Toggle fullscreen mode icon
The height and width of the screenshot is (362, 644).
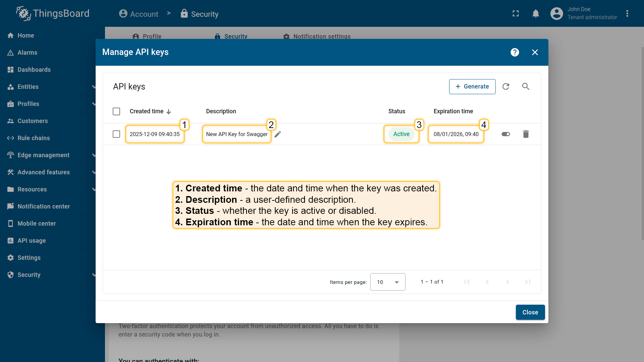coord(516,13)
